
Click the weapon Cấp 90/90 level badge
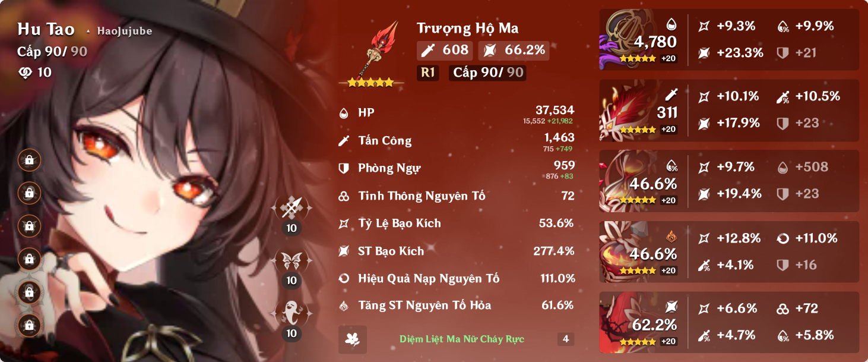[488, 73]
